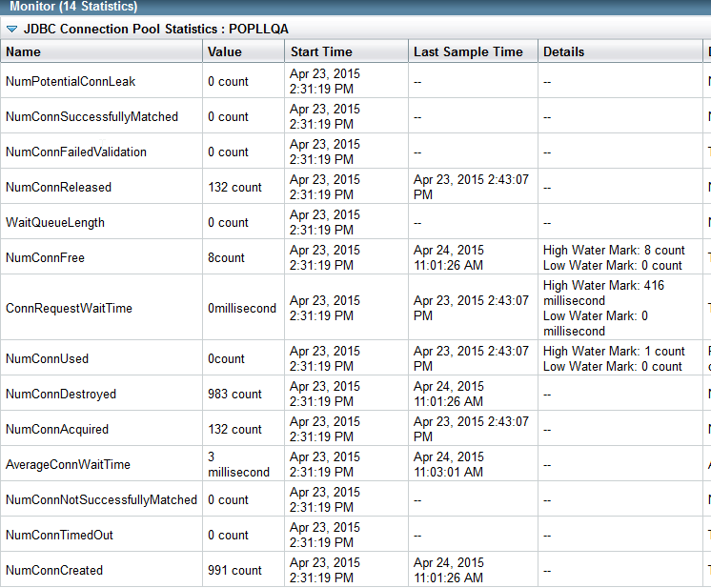Viewport: 711px width, 588px height.
Task: Select the NumConnAcquired statistic name
Action: coord(56,430)
